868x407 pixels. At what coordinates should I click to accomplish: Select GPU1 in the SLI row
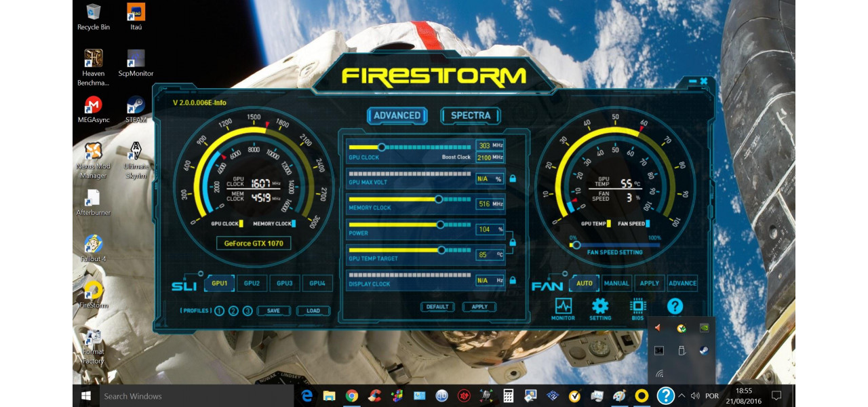click(x=220, y=284)
